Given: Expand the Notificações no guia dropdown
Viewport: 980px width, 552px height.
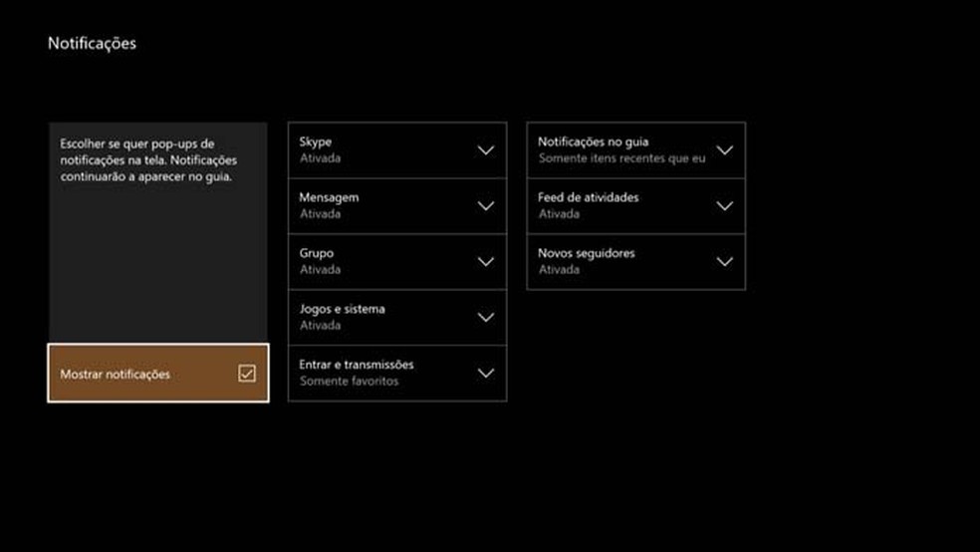Looking at the screenshot, I should click(x=636, y=150).
